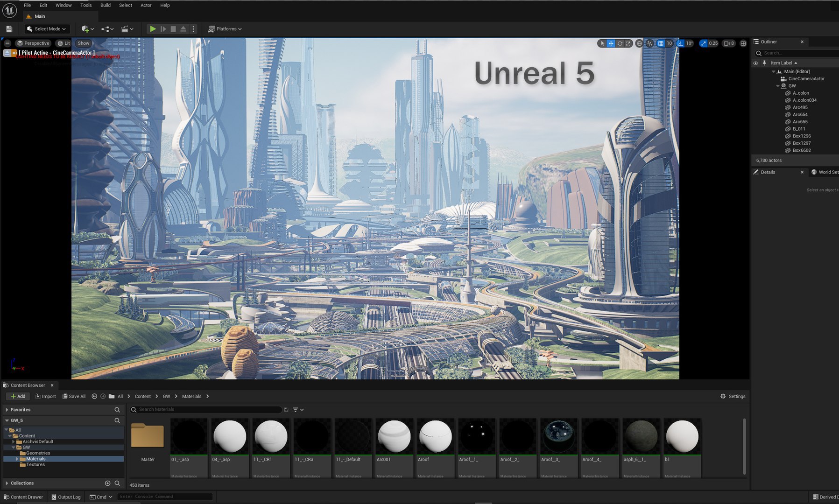839x504 pixels.
Task: Toggle scale snapping
Action: (704, 43)
